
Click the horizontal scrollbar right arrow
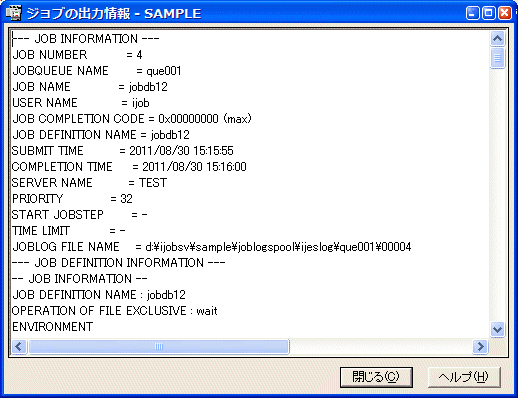point(480,346)
